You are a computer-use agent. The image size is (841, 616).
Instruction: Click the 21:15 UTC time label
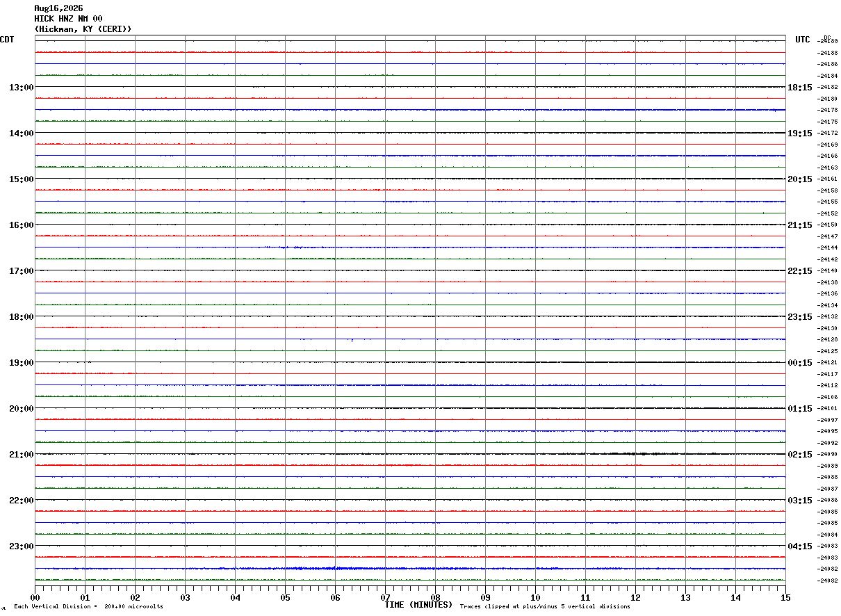(x=799, y=225)
